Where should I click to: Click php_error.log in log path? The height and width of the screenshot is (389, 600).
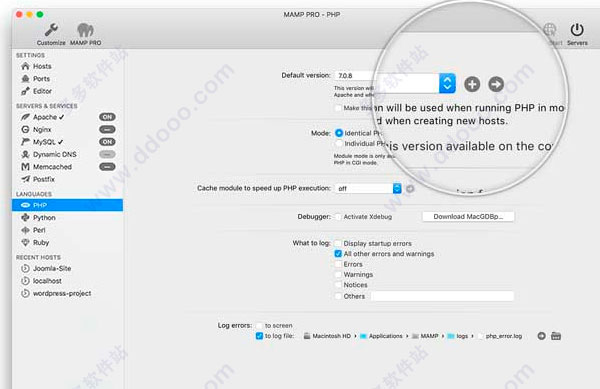pos(500,336)
